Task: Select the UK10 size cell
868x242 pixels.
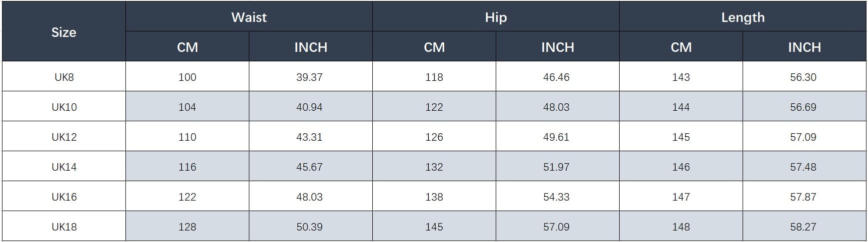Action: (x=64, y=107)
